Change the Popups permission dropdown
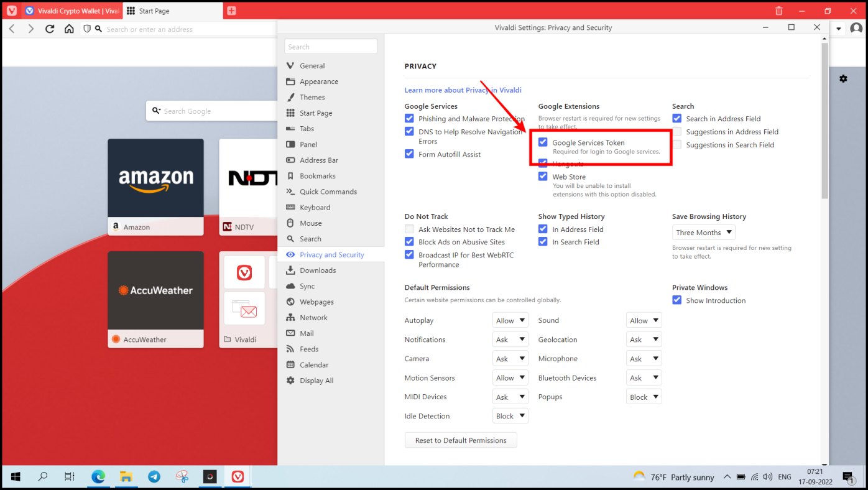This screenshot has height=490, width=868. (x=644, y=397)
